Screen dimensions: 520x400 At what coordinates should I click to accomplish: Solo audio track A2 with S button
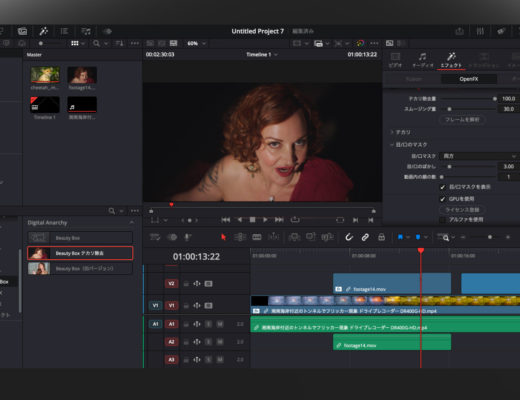(x=208, y=342)
